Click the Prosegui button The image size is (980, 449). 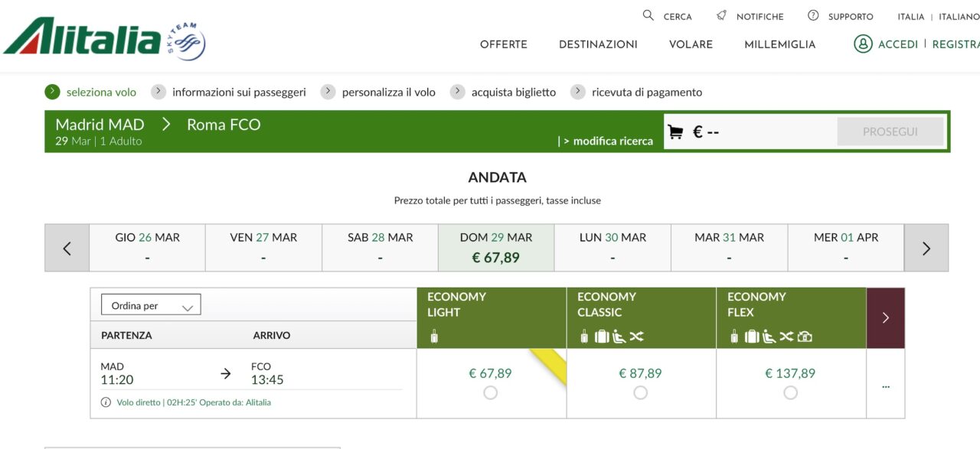890,132
